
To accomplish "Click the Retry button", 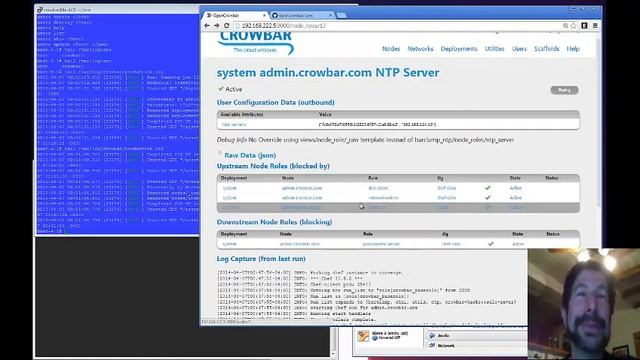I will (564, 90).
